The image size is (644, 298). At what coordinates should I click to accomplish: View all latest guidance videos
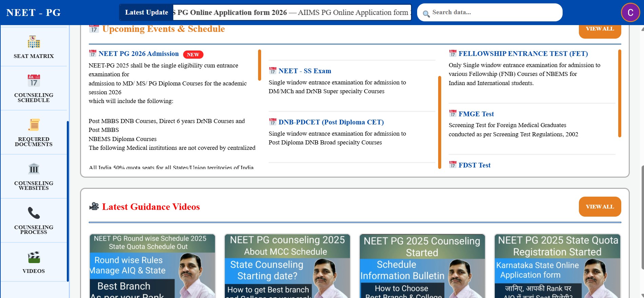coord(600,206)
